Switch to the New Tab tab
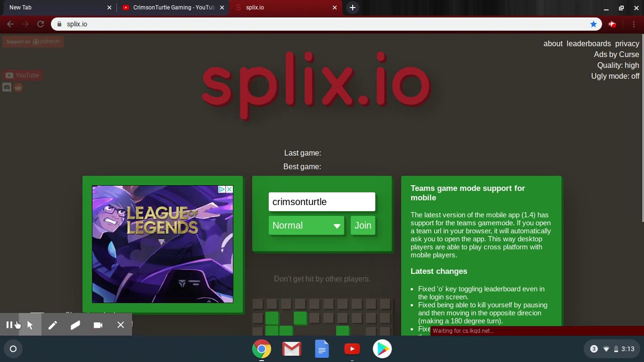644x362 pixels. (x=58, y=8)
